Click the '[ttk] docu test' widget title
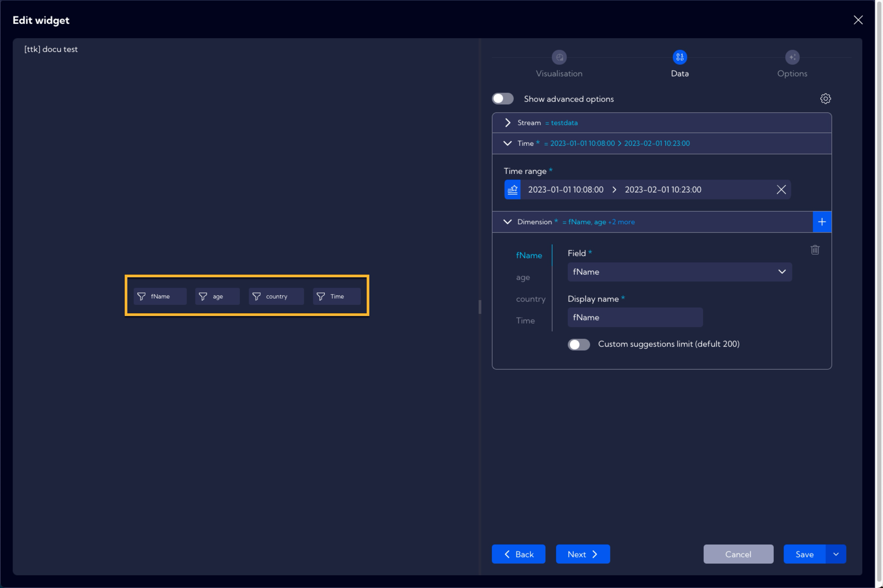The height and width of the screenshot is (588, 883). 51,49
